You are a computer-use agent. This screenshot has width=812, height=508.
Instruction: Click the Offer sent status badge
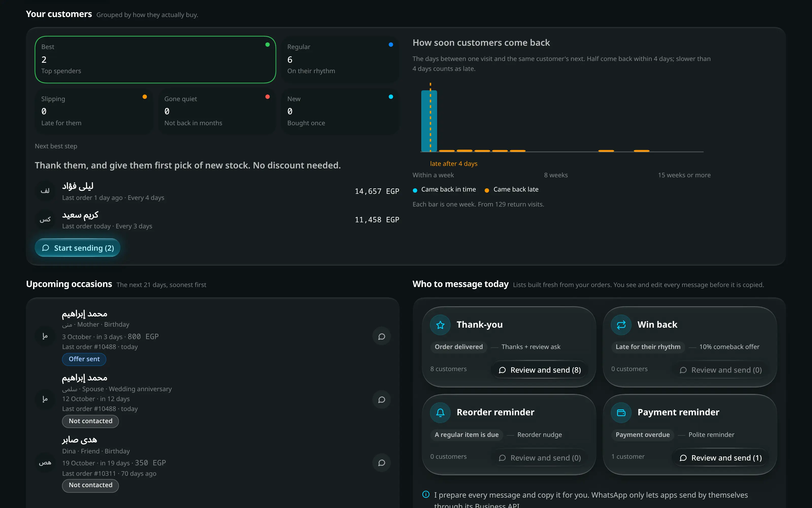coord(84,359)
